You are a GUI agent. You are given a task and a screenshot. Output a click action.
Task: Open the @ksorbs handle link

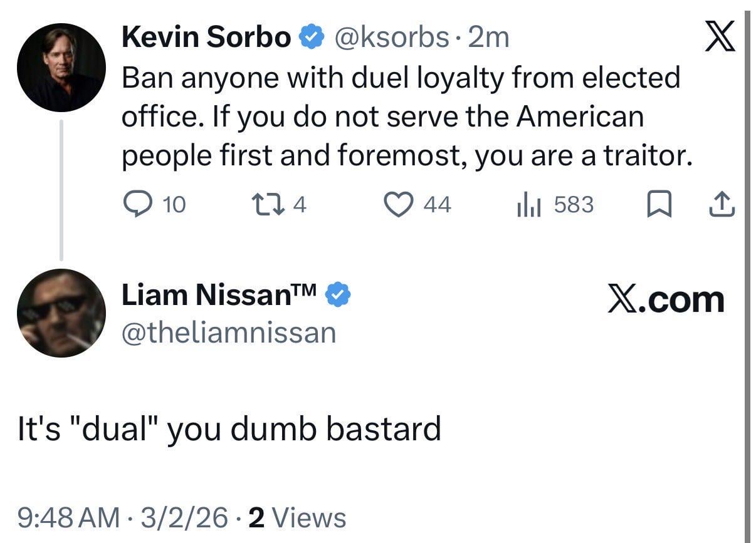[391, 38]
